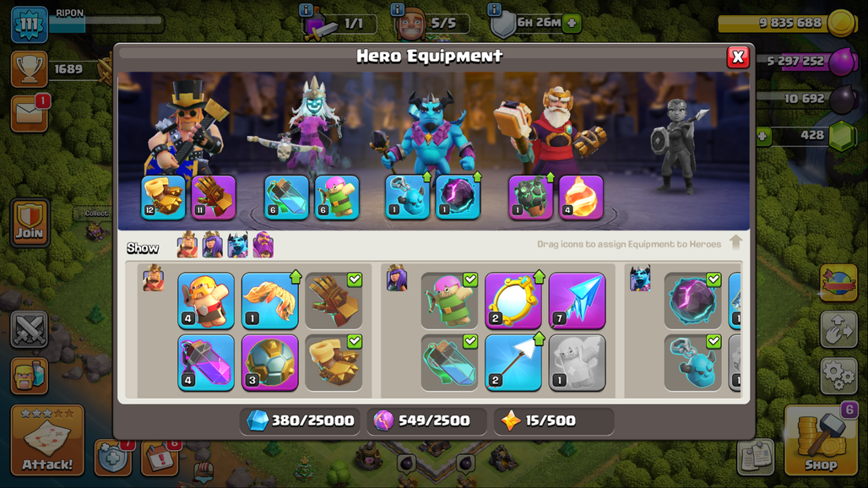Select the greyed-out level 1 puppet equipment
The width and height of the screenshot is (868, 488).
pos(577,362)
